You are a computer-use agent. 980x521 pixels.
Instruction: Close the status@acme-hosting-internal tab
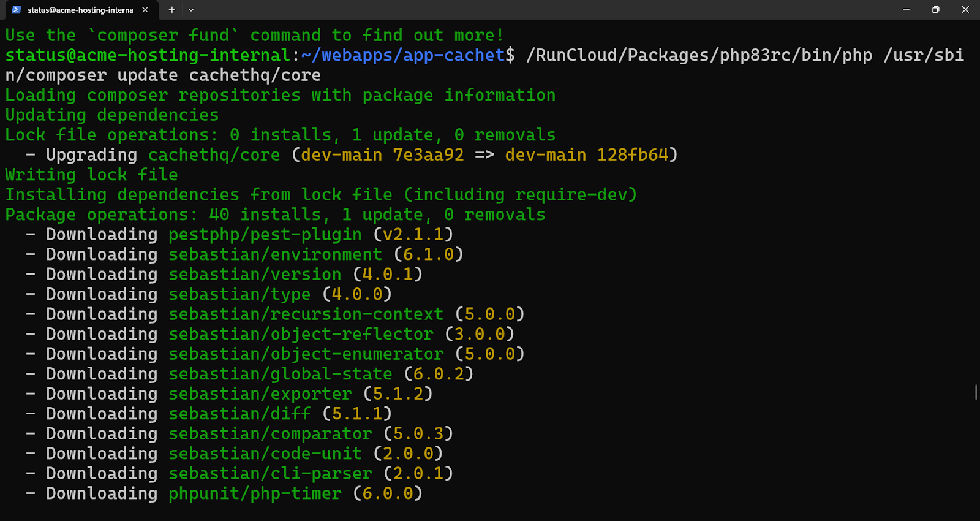pyautogui.click(x=145, y=10)
